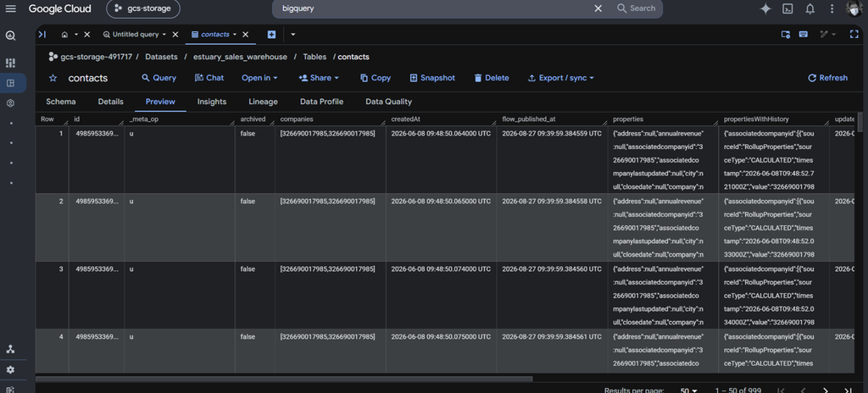Open the home tab dropdown arrow
The height and width of the screenshot is (393, 868).
click(76, 35)
